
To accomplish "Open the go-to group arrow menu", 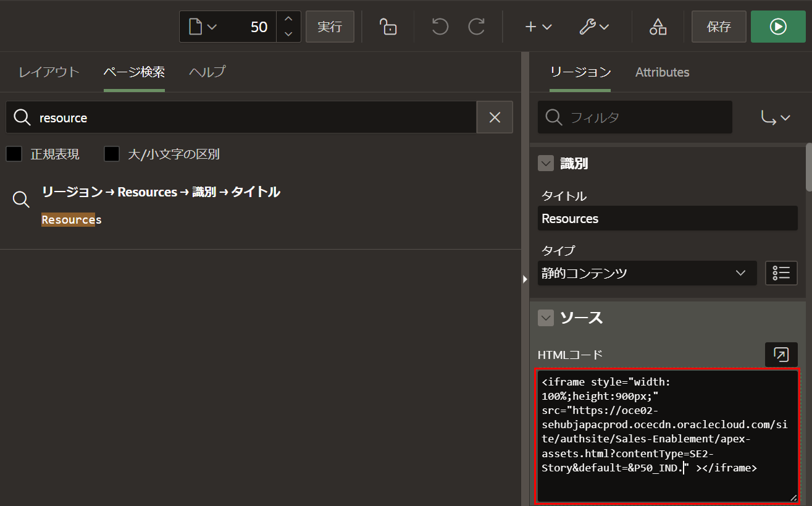I will (x=776, y=117).
